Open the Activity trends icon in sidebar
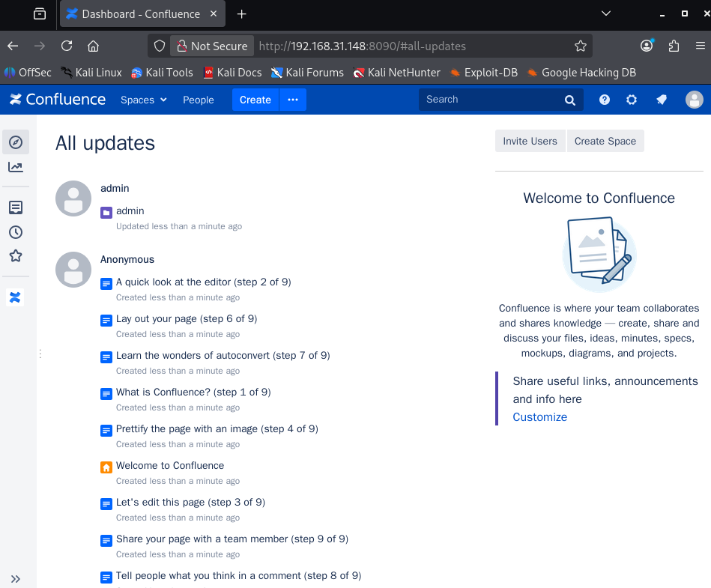711x588 pixels. point(15,167)
